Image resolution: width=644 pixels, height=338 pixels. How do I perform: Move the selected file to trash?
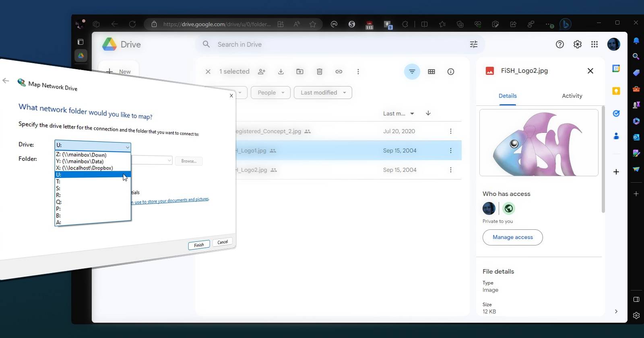(x=320, y=72)
